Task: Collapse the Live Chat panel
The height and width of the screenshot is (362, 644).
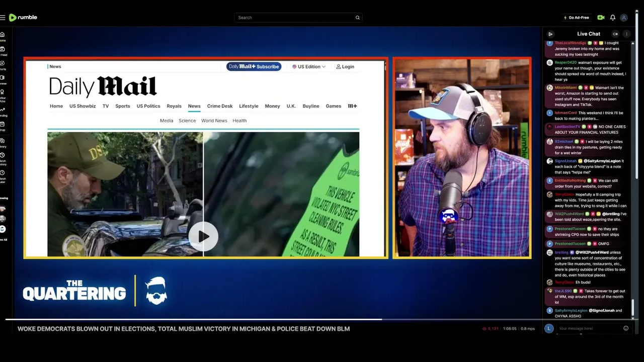Action: click(x=550, y=34)
